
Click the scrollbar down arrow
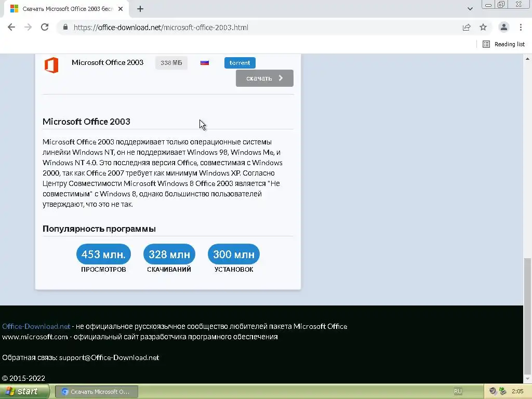[x=527, y=379]
